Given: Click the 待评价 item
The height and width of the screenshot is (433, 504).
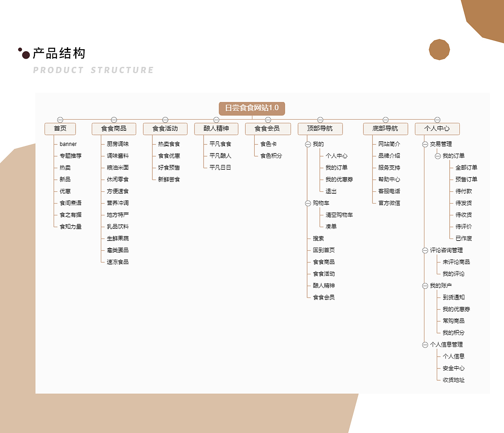Looking at the screenshot, I should point(463,227).
